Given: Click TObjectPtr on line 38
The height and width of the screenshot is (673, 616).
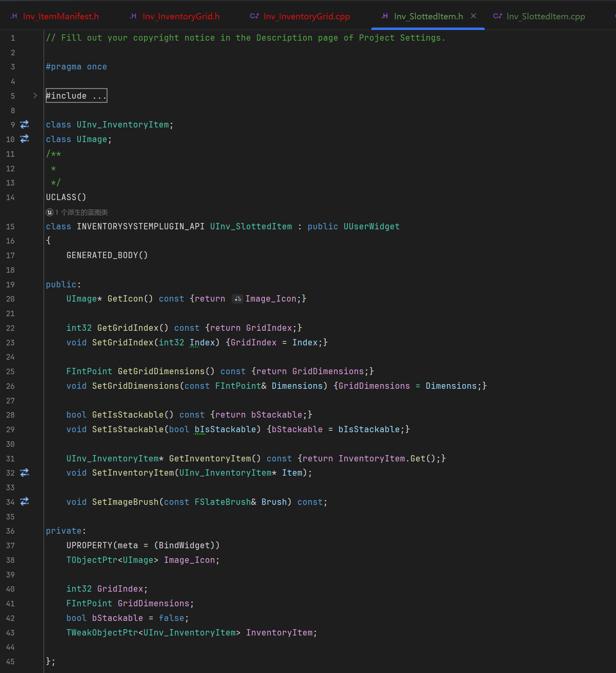Looking at the screenshot, I should point(92,560).
